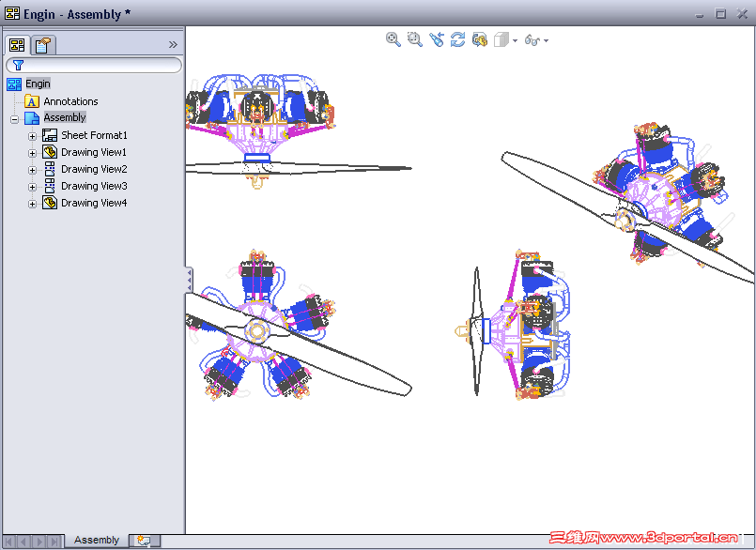Click the Zoom to Fit magnifier icon

click(x=393, y=39)
